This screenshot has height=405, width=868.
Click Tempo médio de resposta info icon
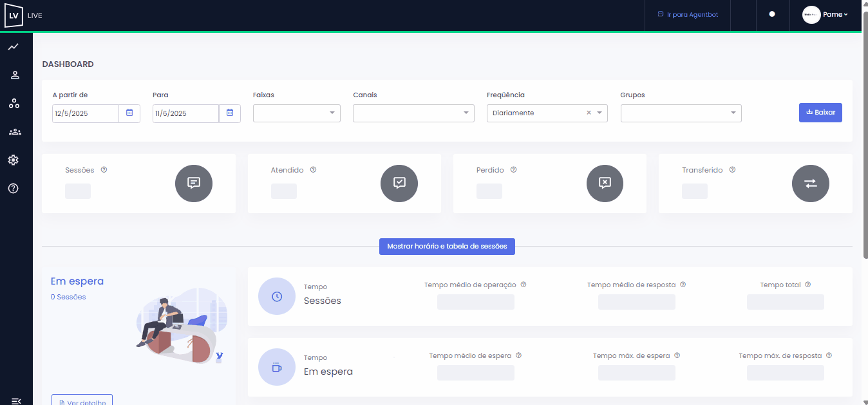coord(683,285)
